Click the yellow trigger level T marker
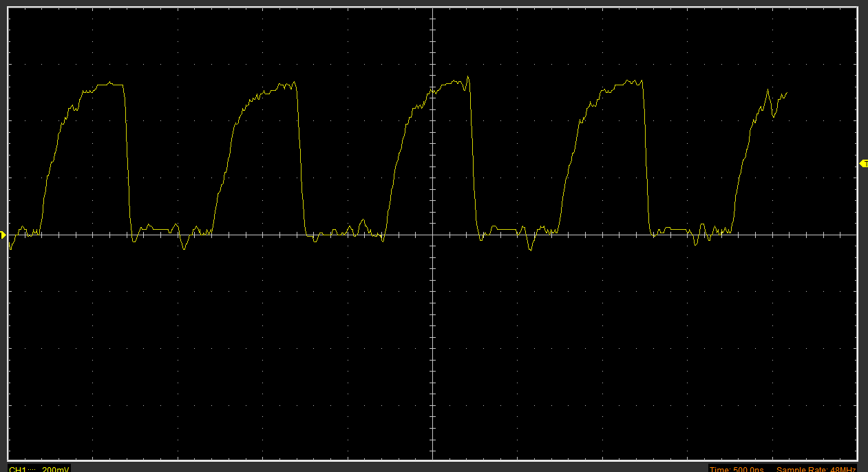 point(864,163)
